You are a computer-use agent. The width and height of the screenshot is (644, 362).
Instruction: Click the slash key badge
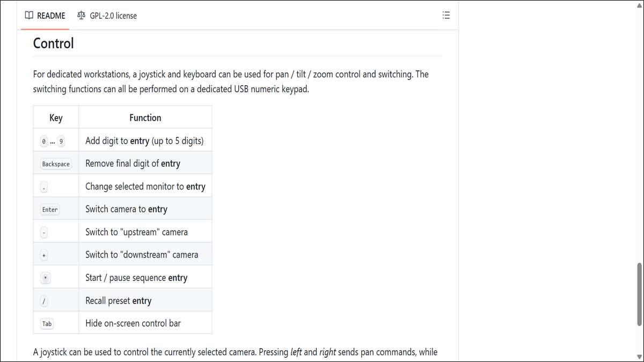[44, 301]
